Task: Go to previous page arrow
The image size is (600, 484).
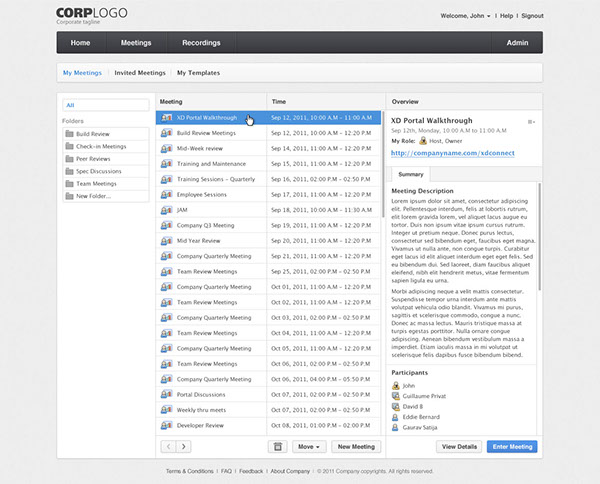Action: pos(168,447)
